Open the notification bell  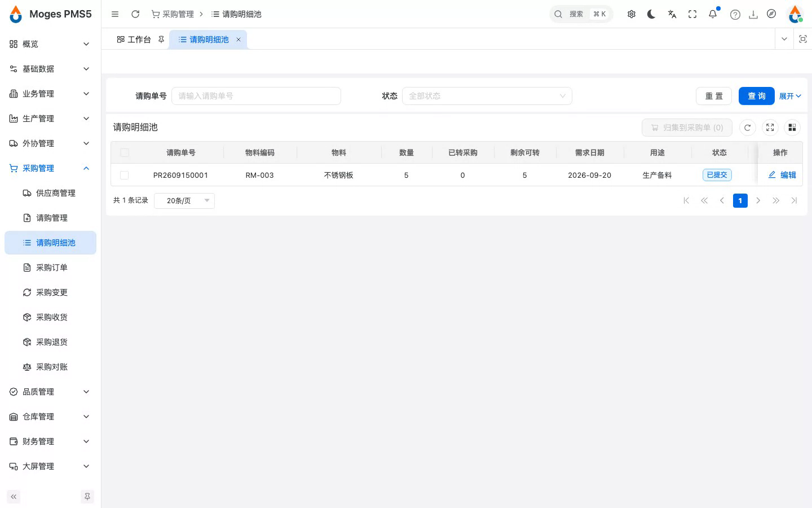coord(713,14)
